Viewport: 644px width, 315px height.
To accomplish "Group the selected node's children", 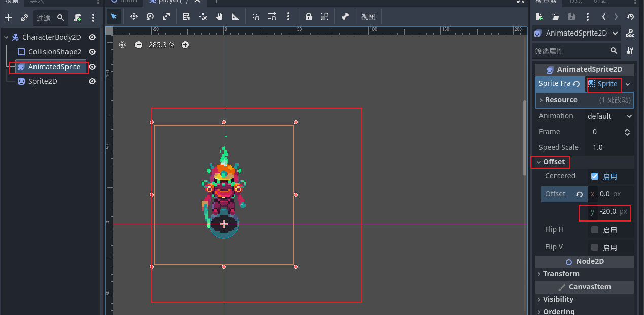I will (x=325, y=16).
